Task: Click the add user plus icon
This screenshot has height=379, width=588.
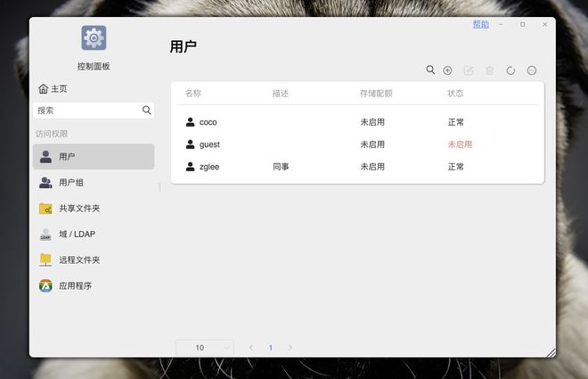Action: point(447,70)
